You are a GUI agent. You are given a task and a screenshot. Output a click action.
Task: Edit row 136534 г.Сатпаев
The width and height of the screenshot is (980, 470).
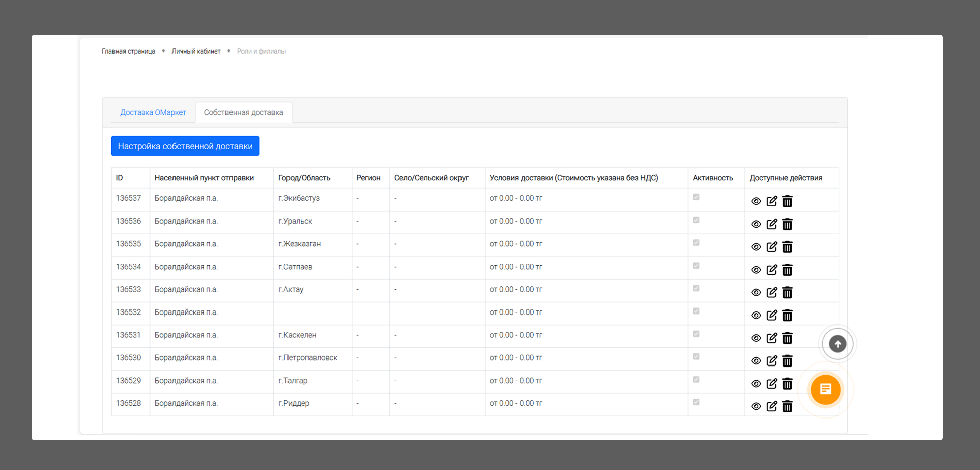(x=772, y=270)
